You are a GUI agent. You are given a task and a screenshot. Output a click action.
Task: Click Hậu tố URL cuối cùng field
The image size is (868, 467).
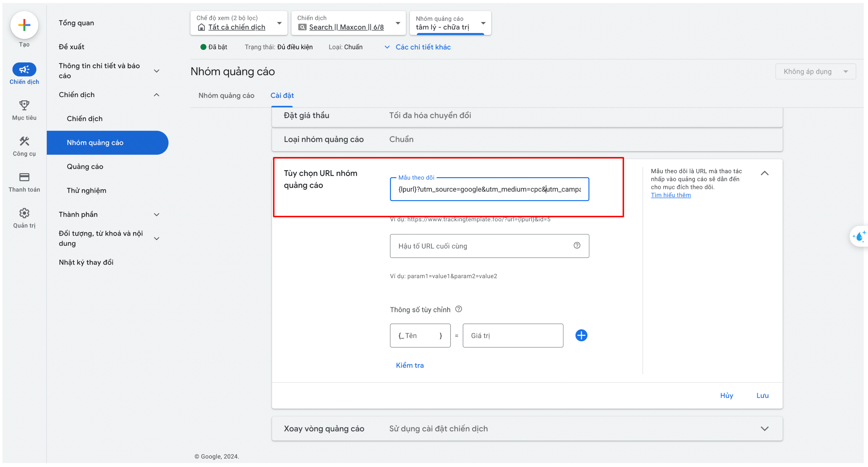click(489, 246)
